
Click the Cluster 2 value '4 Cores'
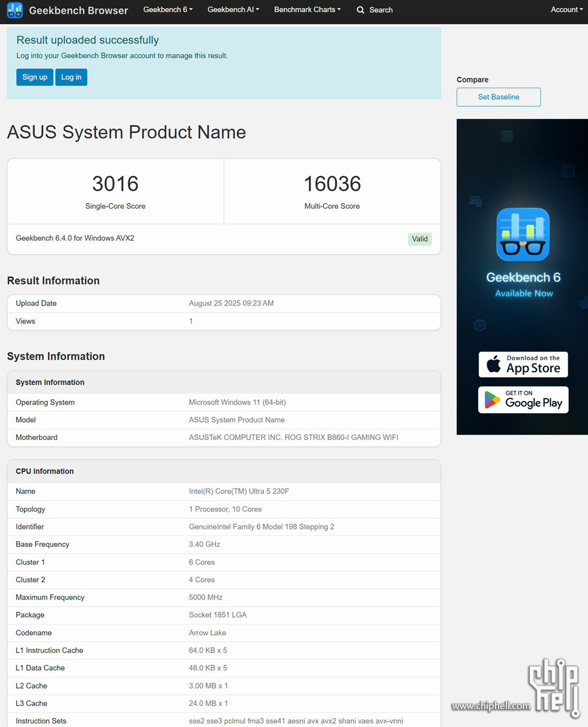[x=202, y=580]
